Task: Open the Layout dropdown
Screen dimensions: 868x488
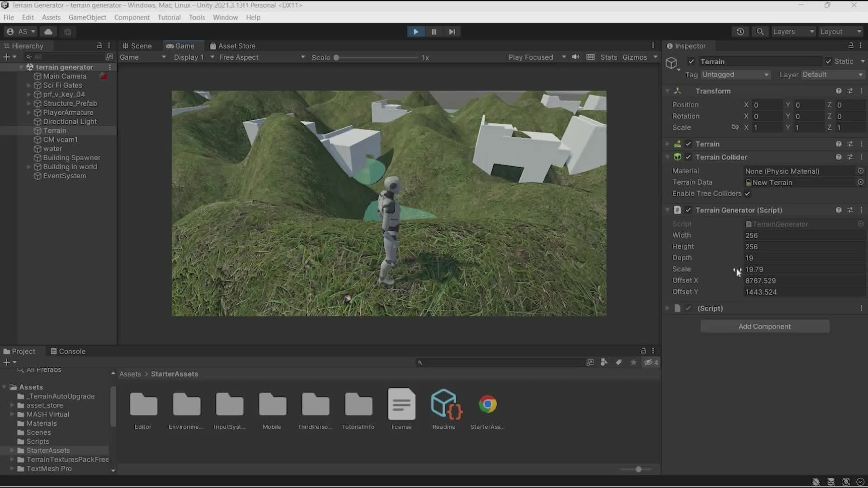Action: click(x=841, y=31)
